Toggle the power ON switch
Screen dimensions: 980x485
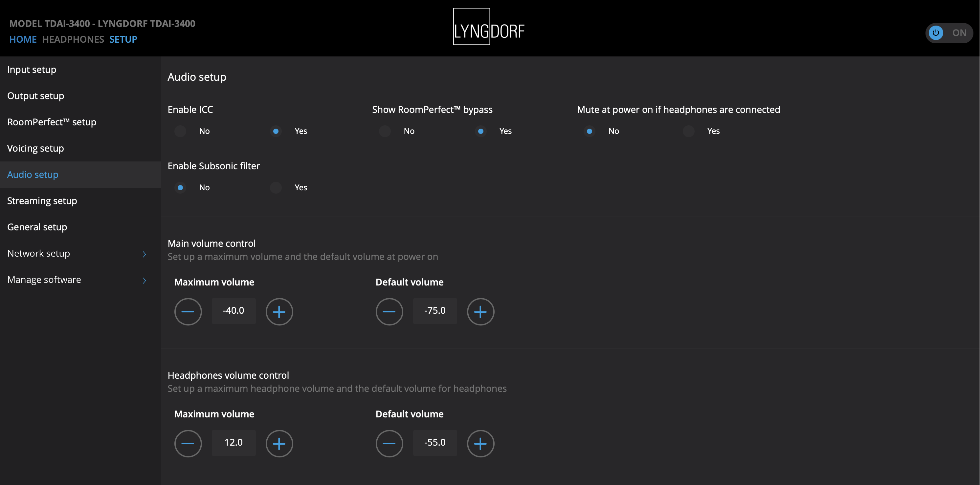click(948, 33)
